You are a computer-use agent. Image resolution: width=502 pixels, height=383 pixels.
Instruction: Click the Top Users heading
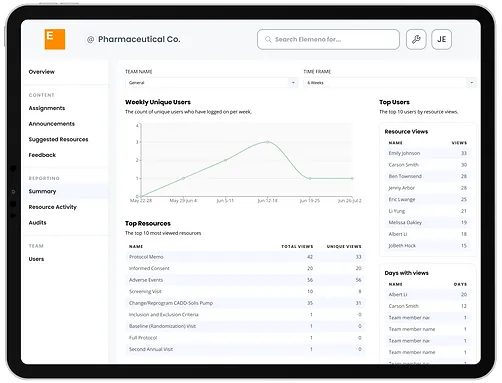tap(394, 102)
